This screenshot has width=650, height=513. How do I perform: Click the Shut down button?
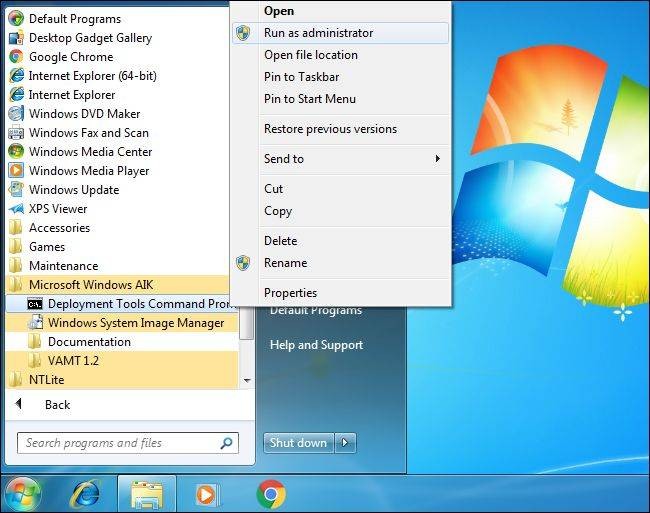coord(298,443)
